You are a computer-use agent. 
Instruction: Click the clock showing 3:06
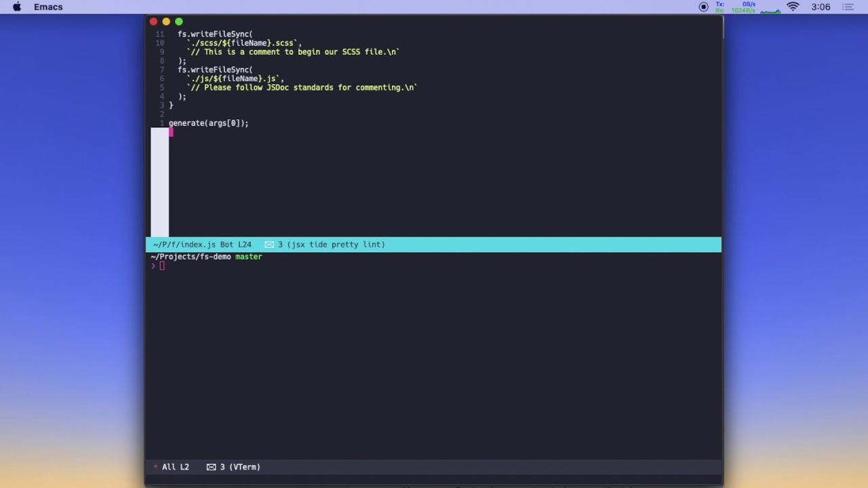[821, 7]
